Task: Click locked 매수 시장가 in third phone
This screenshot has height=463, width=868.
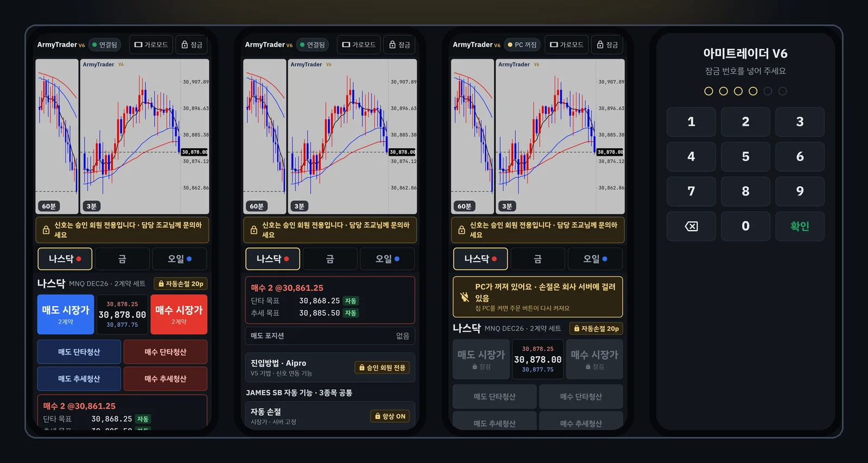Action: [x=595, y=359]
